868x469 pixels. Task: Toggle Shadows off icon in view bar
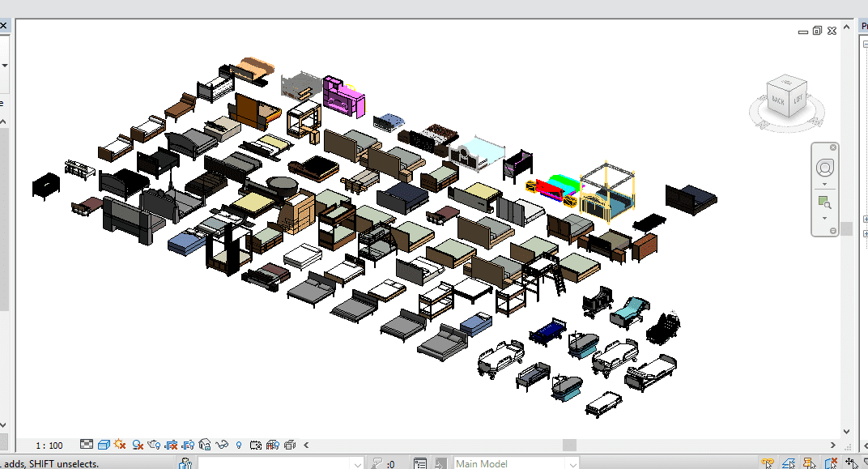tap(138, 445)
